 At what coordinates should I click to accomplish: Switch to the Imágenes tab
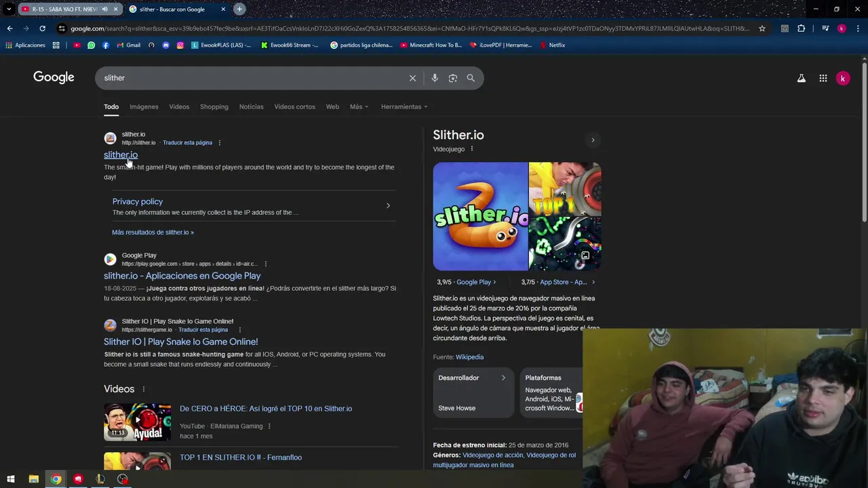pos(144,106)
